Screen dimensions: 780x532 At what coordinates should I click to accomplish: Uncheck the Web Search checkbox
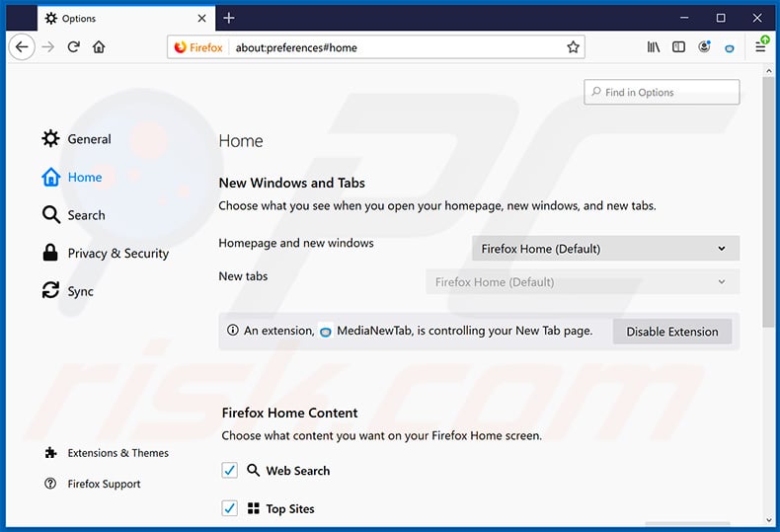[x=230, y=471]
